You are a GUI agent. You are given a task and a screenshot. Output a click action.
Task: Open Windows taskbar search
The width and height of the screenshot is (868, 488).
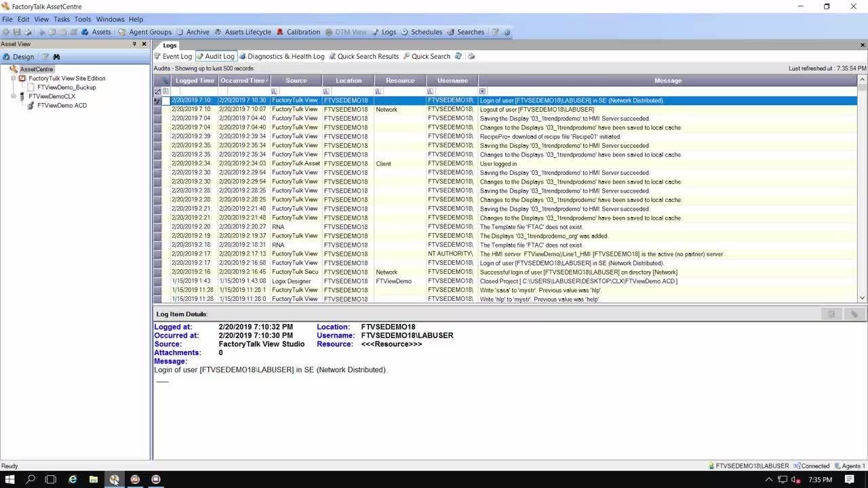click(x=31, y=479)
